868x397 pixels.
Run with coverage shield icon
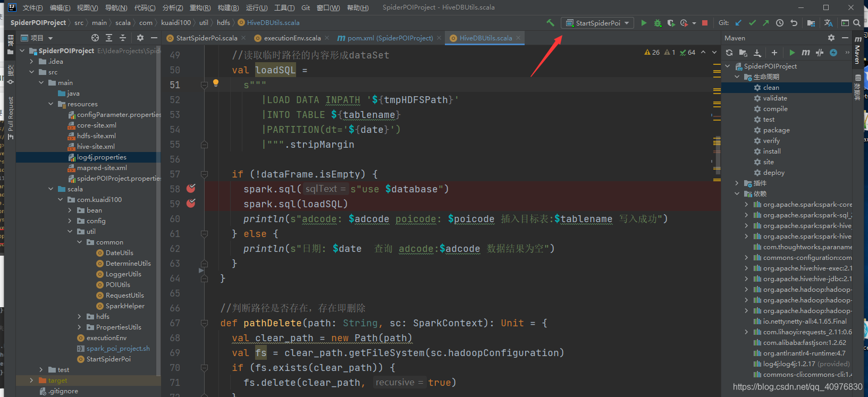tap(671, 23)
